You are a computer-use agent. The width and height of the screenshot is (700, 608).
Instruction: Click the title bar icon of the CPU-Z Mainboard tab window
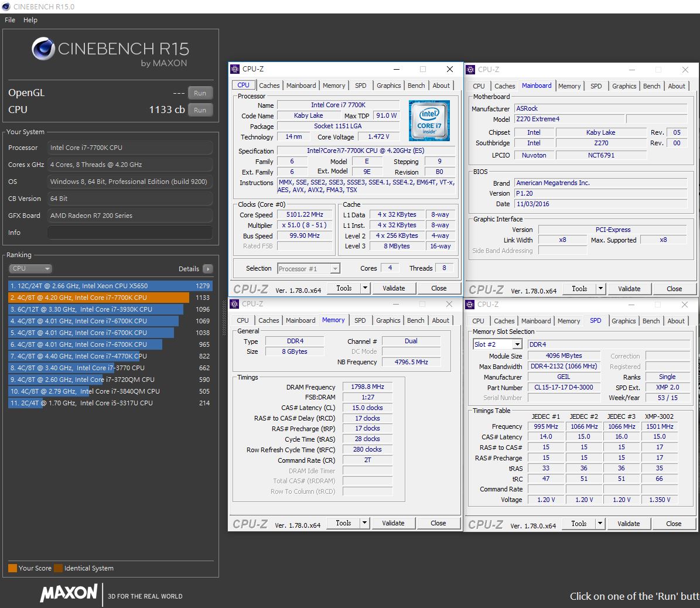[x=470, y=70]
